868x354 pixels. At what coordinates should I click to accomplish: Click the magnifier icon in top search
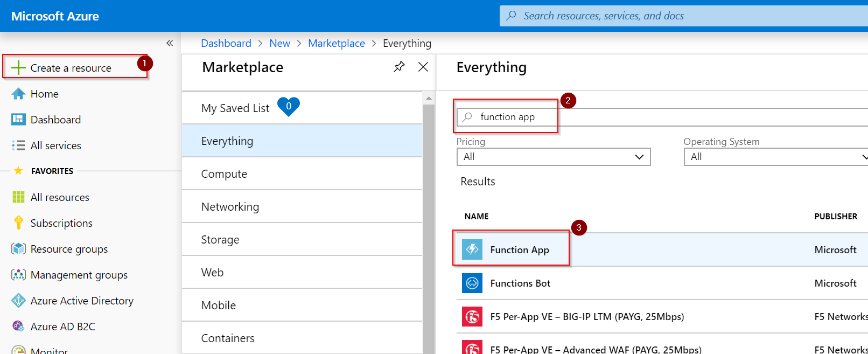pos(512,16)
